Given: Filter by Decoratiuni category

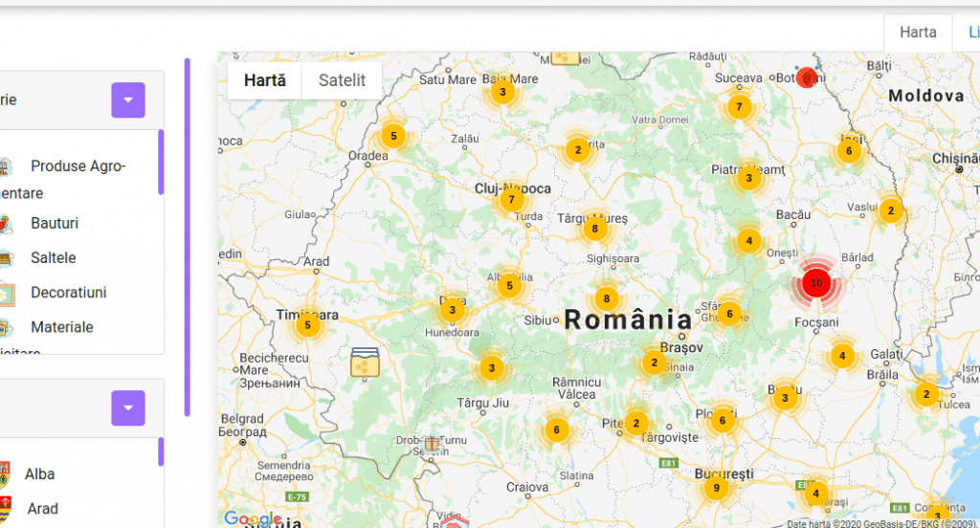Looking at the screenshot, I should 68,293.
